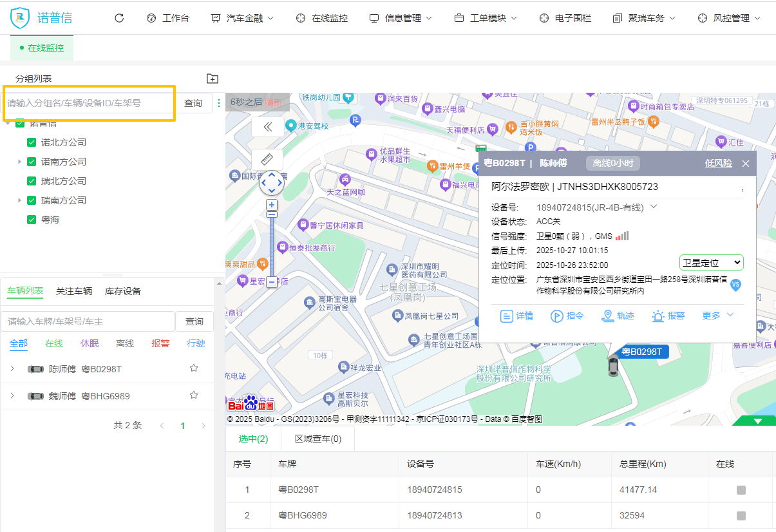Image resolution: width=776 pixels, height=532 pixels.
Task: Collapse the side panel with double-arrow icon
Action: [x=267, y=127]
